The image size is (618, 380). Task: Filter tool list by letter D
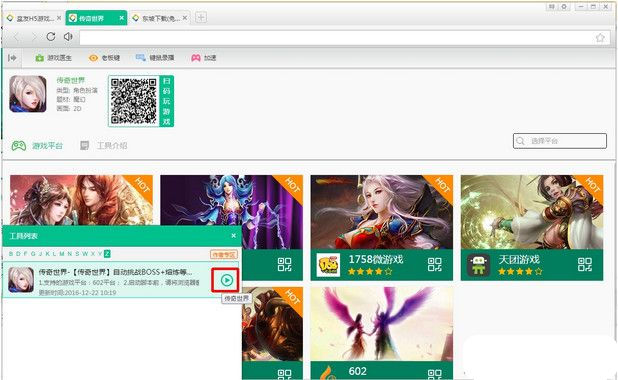point(18,254)
